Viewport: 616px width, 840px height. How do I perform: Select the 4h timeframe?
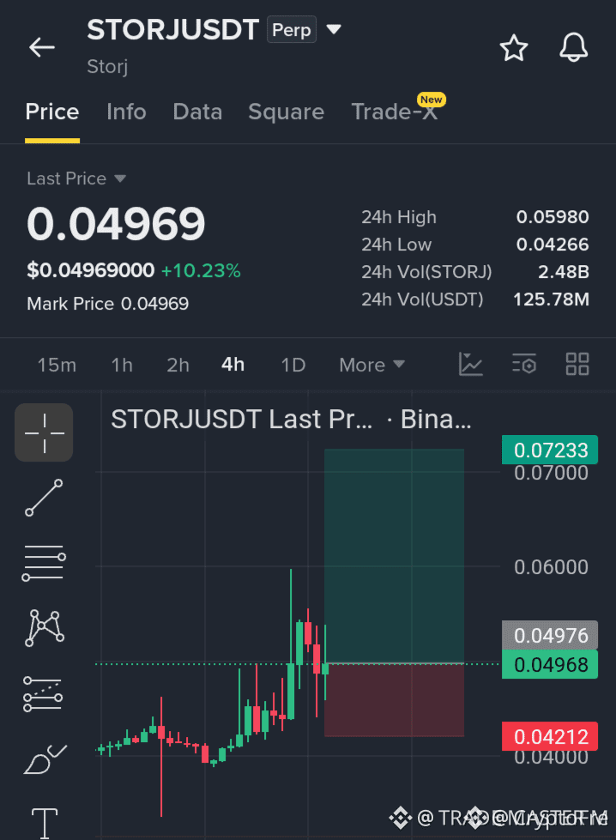[233, 365]
